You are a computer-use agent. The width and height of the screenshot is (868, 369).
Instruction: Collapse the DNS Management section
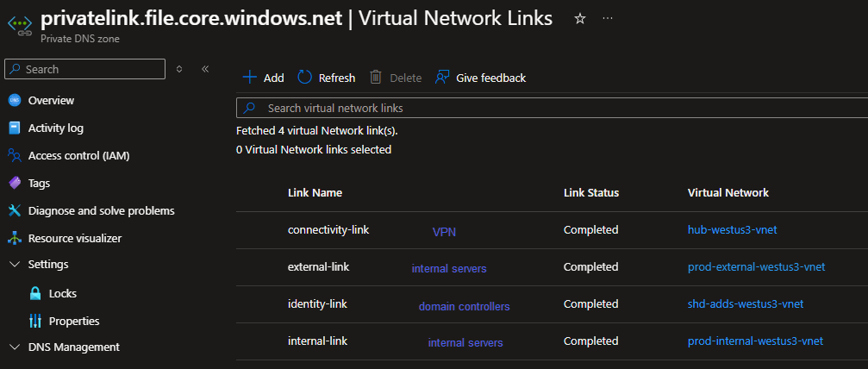click(15, 347)
